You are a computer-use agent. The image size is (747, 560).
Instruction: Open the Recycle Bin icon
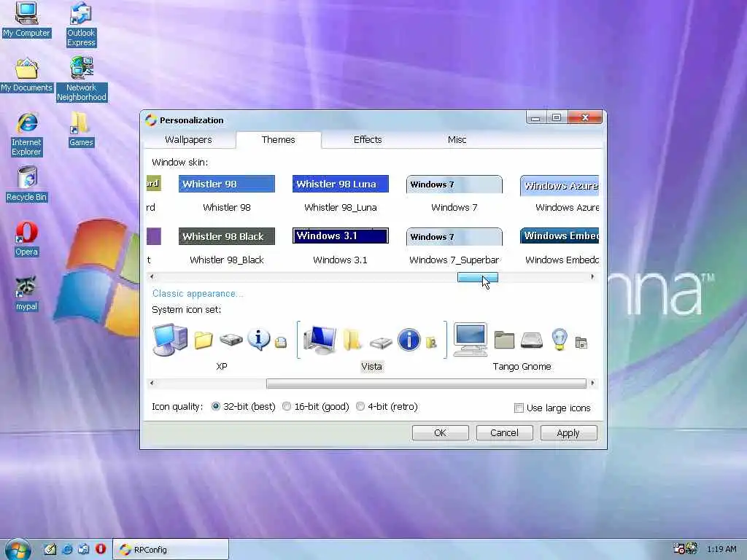[27, 184]
